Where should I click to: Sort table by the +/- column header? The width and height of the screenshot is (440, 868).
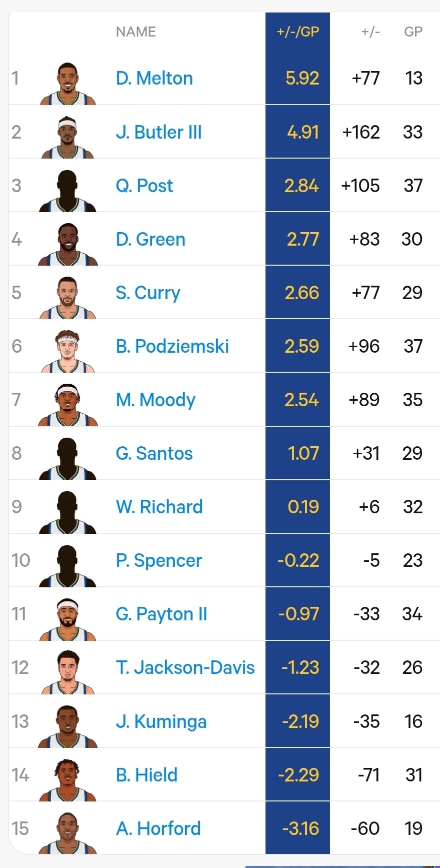(370, 32)
